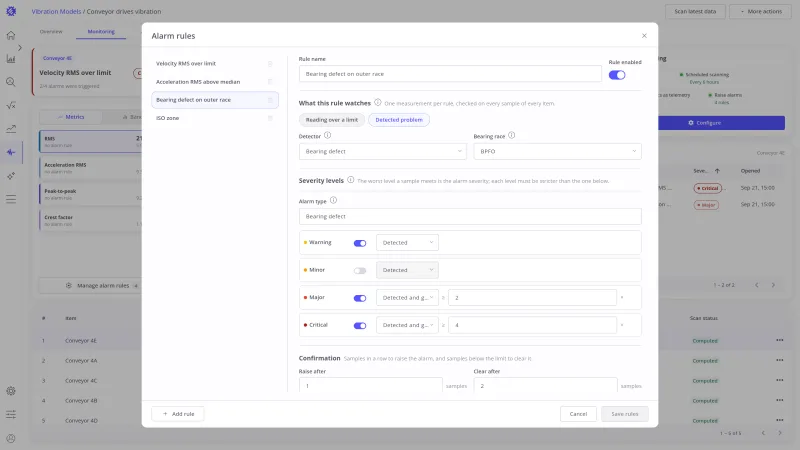
Task: Show info tooltip beside Bearing race label
Action: pyautogui.click(x=511, y=135)
